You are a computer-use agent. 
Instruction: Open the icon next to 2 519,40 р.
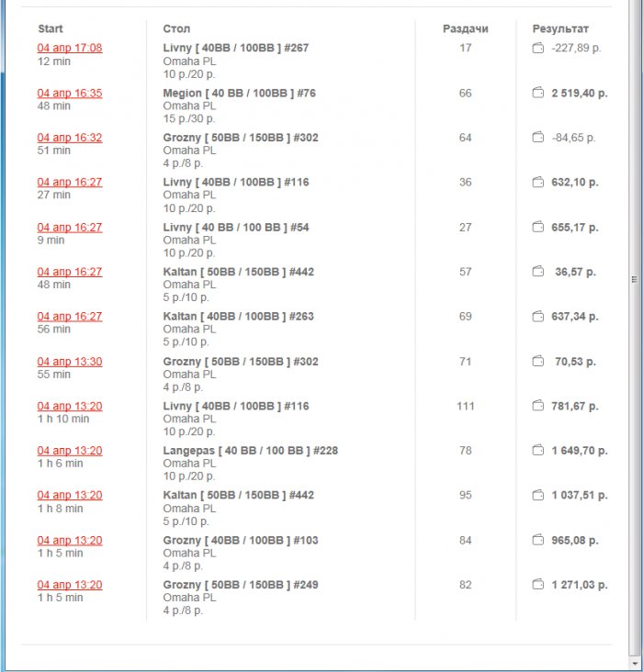pyautogui.click(x=538, y=93)
